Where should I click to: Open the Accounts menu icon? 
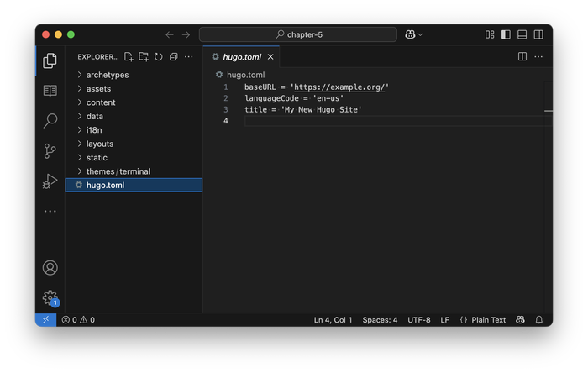[50, 268]
